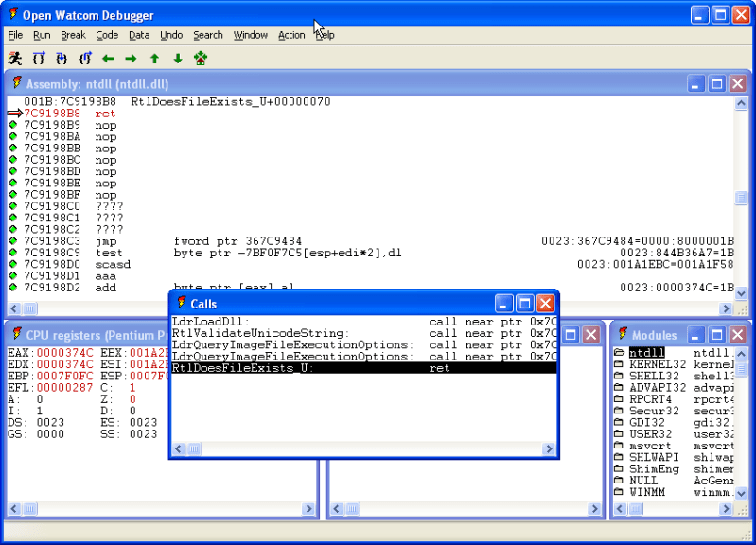
Task: Click the ShimEng folder icon in Modules
Action: coord(619,468)
